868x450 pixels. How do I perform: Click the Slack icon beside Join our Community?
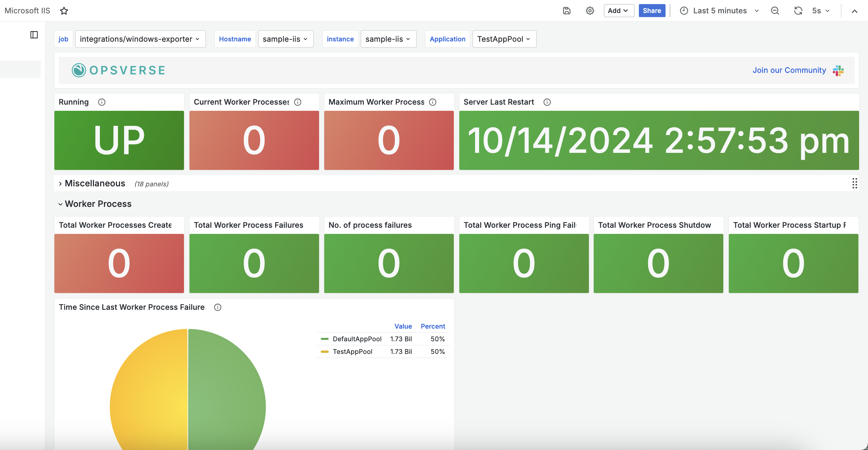pos(838,70)
